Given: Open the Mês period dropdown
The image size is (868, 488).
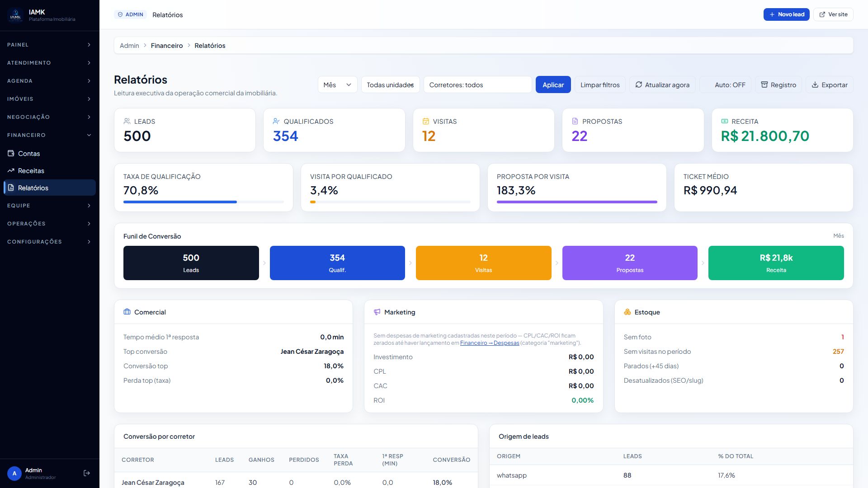Looking at the screenshot, I should tap(337, 84).
